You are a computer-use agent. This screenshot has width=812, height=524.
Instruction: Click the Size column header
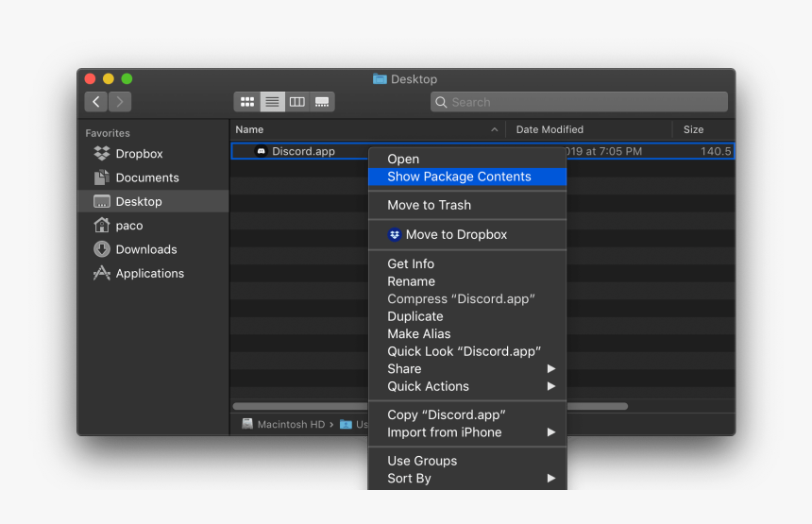pos(703,129)
